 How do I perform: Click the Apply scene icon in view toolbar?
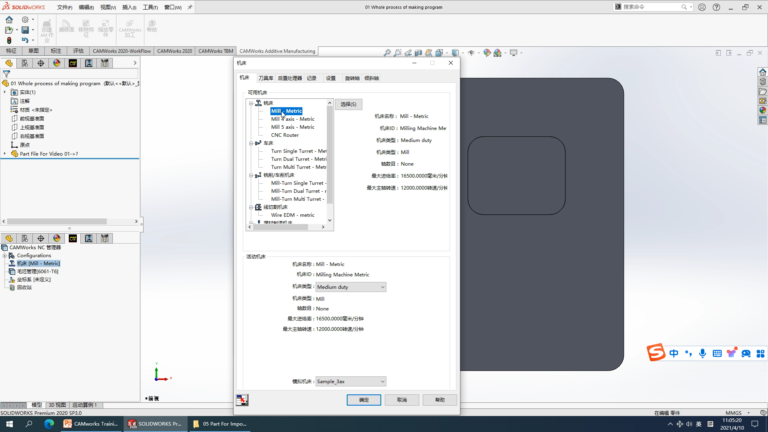point(497,53)
